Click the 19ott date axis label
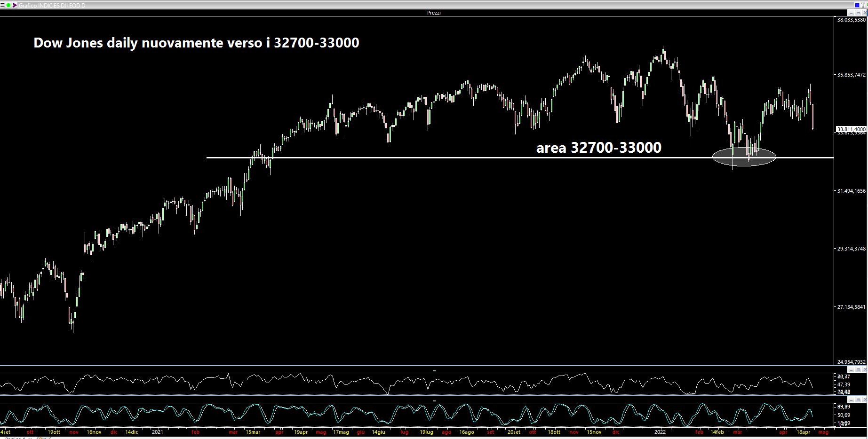Image resolution: width=868 pixels, height=439 pixels. pos(54,432)
